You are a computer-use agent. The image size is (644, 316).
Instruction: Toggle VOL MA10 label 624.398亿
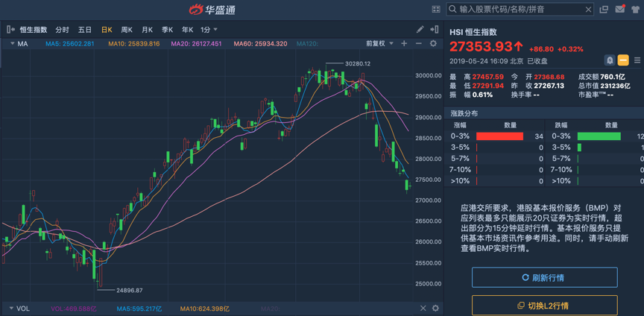point(204,309)
